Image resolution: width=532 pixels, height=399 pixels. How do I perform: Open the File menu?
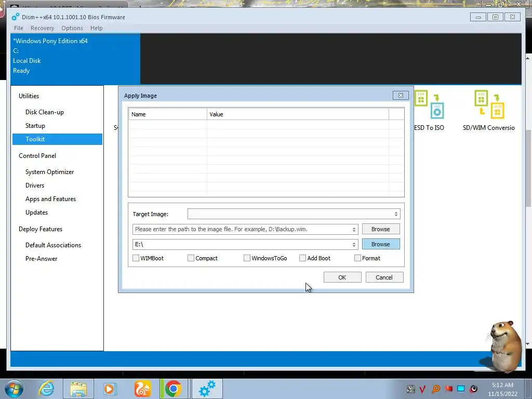(19, 28)
